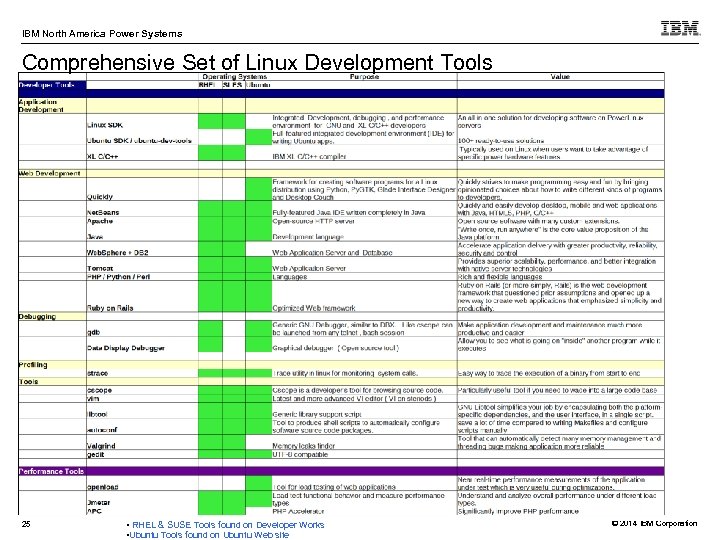Click the green Ubuntu cell in the strace row
The image size is (720, 540).
[x=259, y=373]
